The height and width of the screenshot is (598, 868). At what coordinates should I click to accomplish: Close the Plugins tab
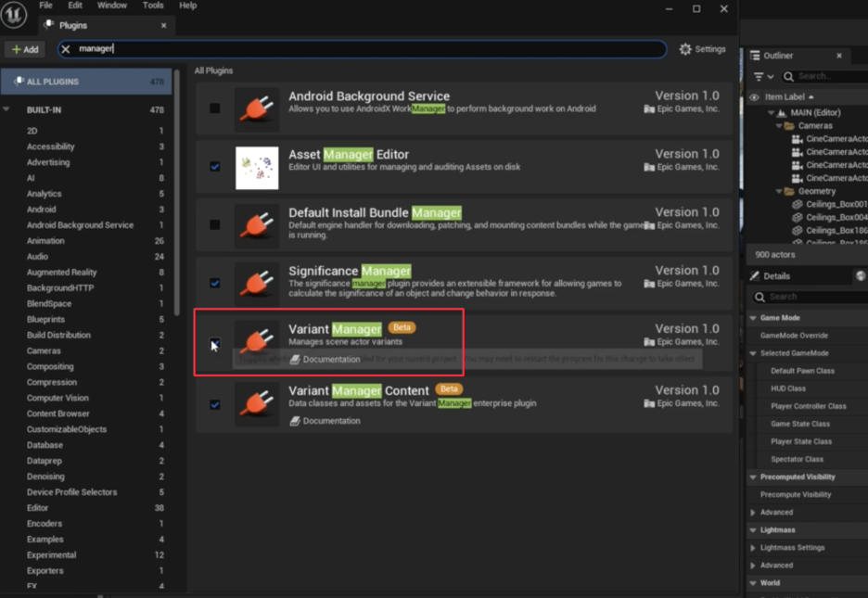point(164,25)
